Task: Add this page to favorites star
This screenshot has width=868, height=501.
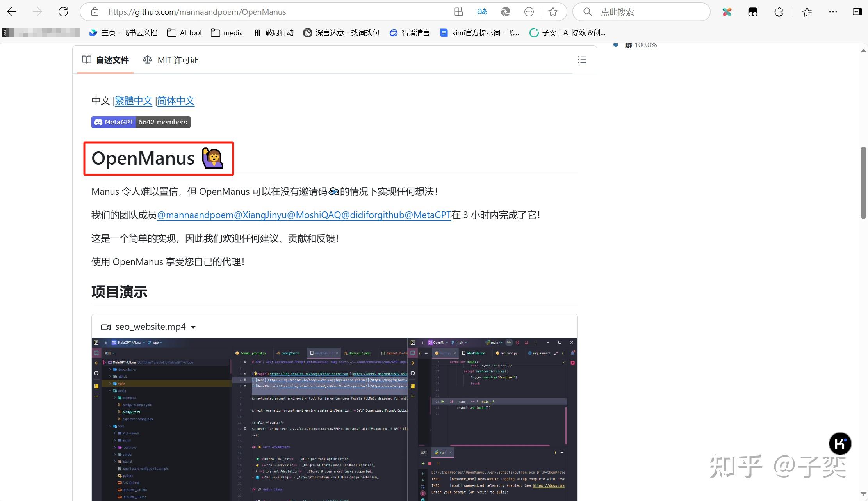Action: click(x=553, y=12)
